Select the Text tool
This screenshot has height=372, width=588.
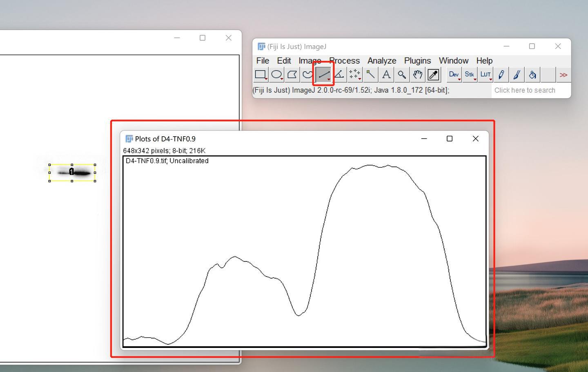pyautogui.click(x=386, y=75)
